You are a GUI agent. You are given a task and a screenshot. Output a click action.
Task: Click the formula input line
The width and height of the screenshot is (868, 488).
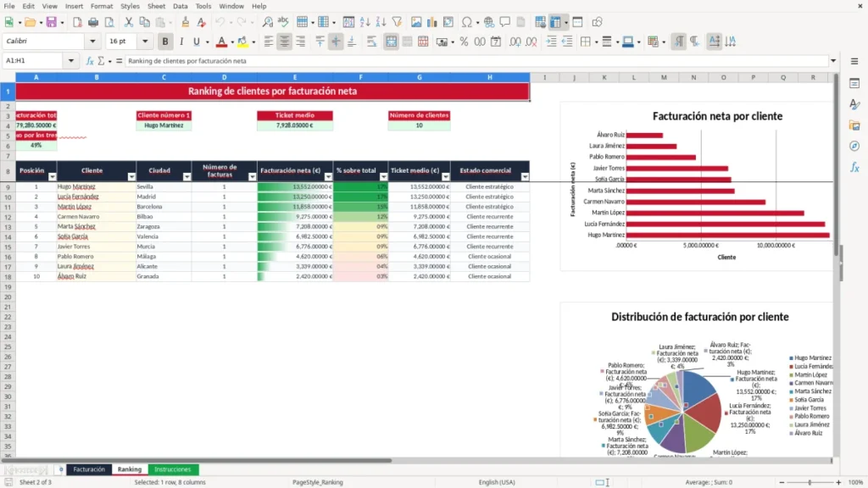(x=476, y=61)
